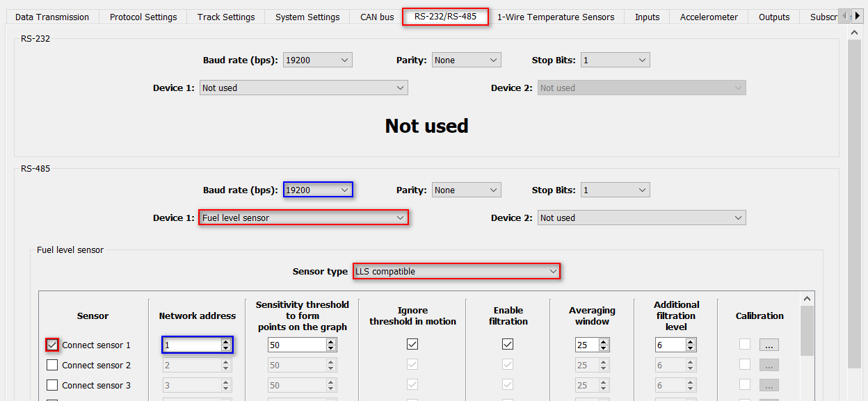868x401 pixels.
Task: Open sensor 1 calibration ellipsis button
Action: [769, 345]
